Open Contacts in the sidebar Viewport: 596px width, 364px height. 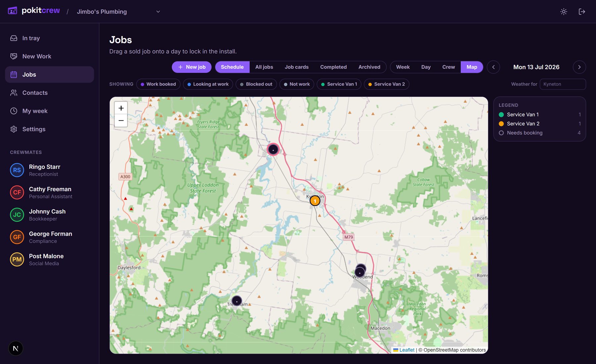pos(49,93)
